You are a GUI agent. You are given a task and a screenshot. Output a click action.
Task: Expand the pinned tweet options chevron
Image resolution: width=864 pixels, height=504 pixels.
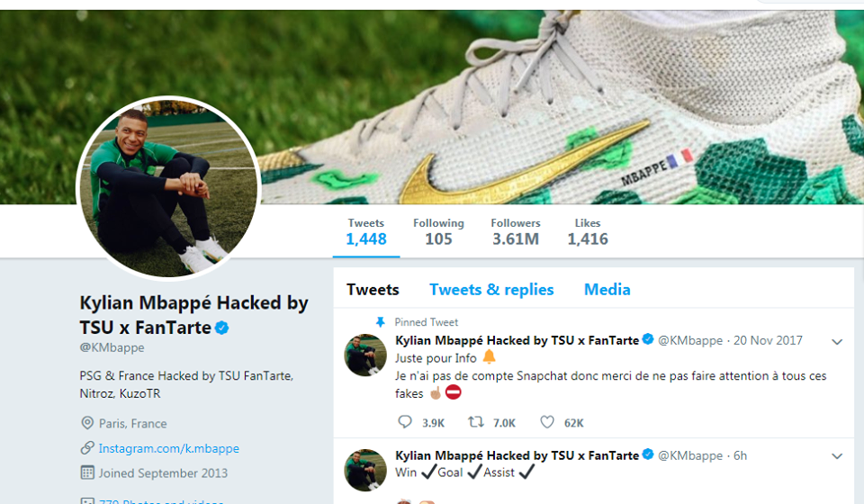point(837,342)
